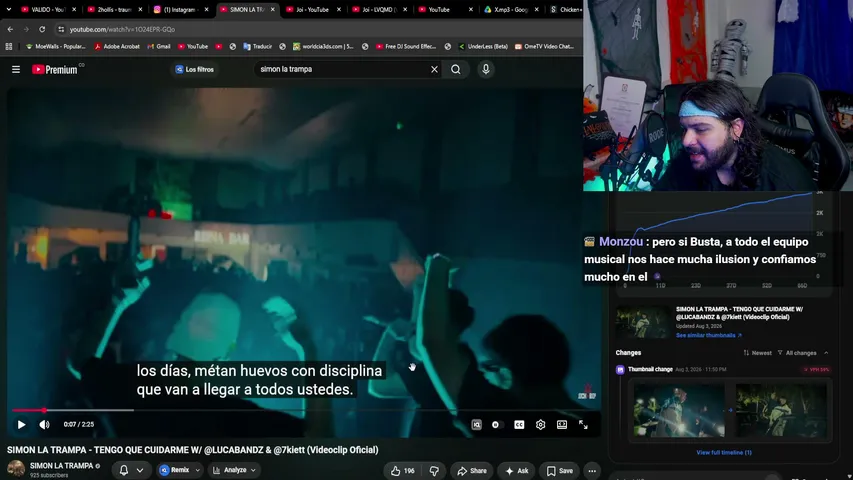Switch to the Instagram tab

click(181, 10)
